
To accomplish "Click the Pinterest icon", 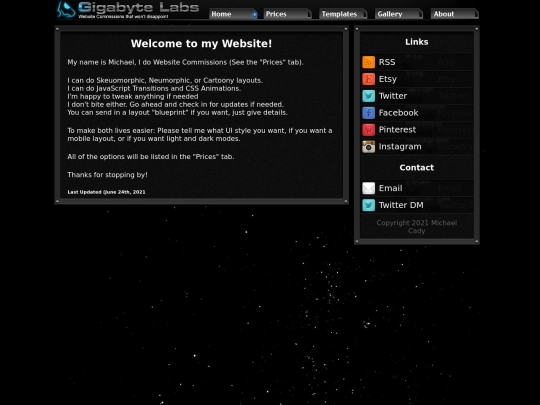I will click(368, 129).
